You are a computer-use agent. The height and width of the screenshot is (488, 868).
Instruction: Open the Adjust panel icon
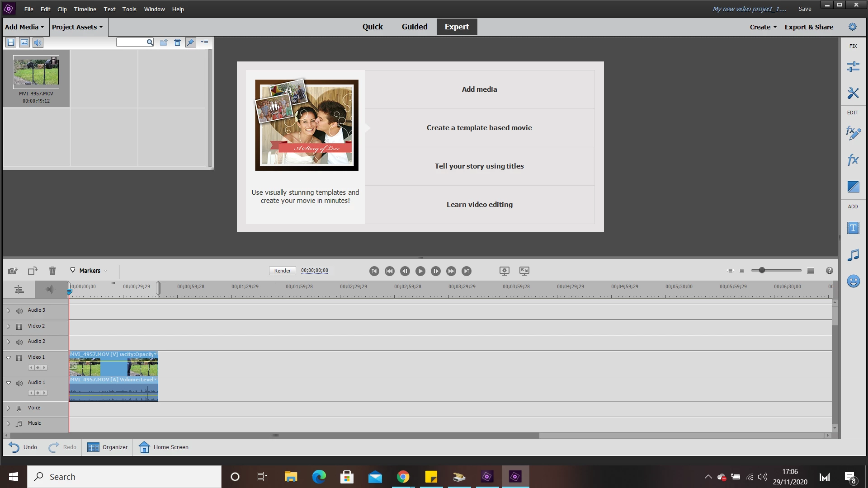coord(853,67)
